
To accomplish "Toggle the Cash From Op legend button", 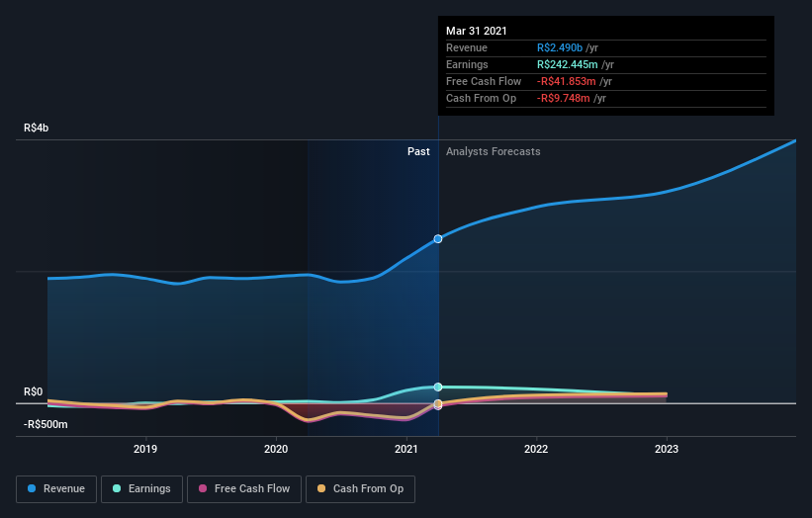I will pyautogui.click(x=360, y=489).
